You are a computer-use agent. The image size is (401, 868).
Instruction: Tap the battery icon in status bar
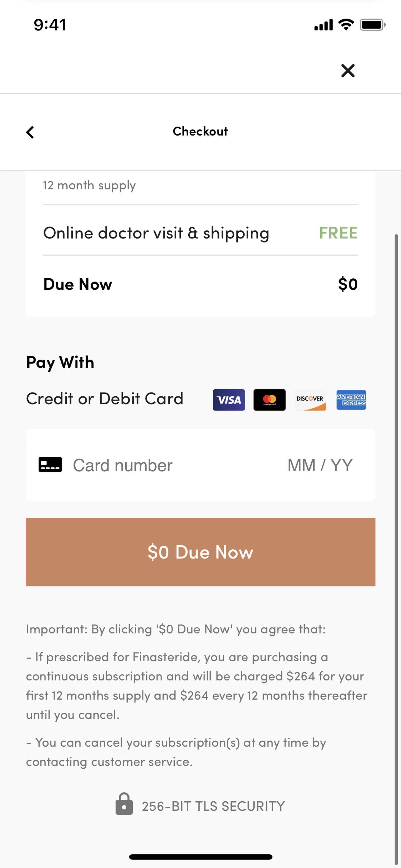coord(372,25)
